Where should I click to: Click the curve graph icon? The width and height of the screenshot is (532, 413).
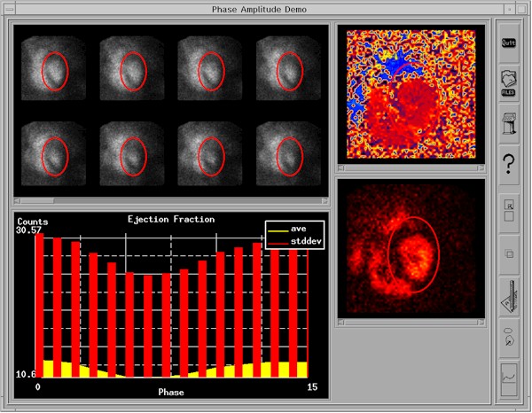click(509, 378)
